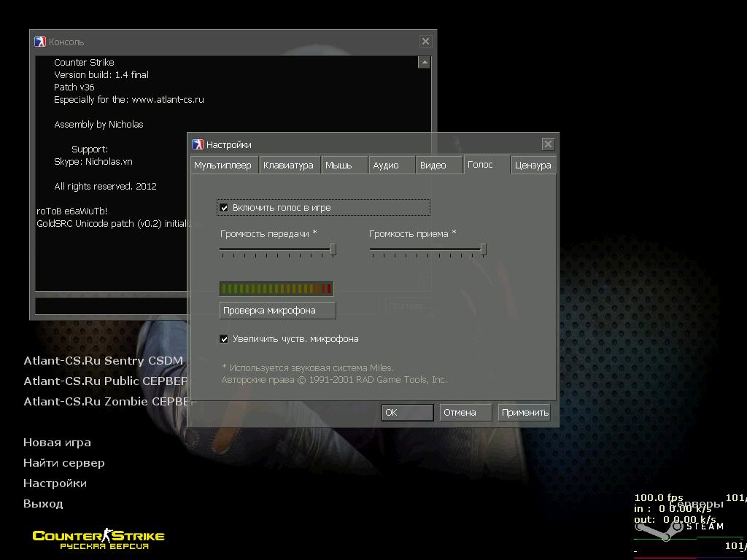The image size is (747, 560).
Task: Close the Консоль window
Action: point(425,42)
